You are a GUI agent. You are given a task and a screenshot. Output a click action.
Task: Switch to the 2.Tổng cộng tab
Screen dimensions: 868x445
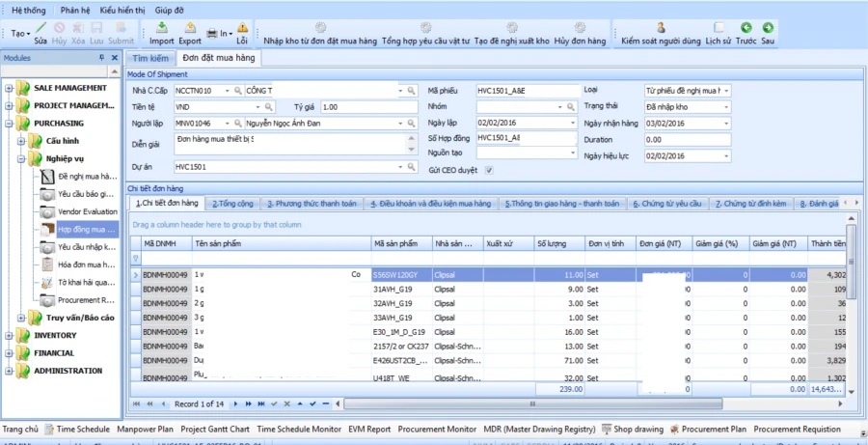(233, 204)
